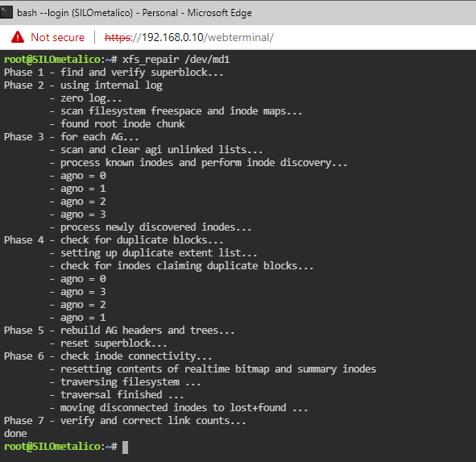Click '- found root inode chunk' line
Screen dimensions: 476x462
click(117, 124)
